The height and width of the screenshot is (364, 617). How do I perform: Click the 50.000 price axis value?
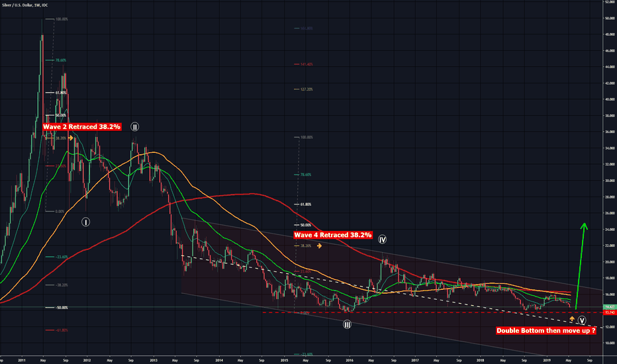pyautogui.click(x=610, y=18)
